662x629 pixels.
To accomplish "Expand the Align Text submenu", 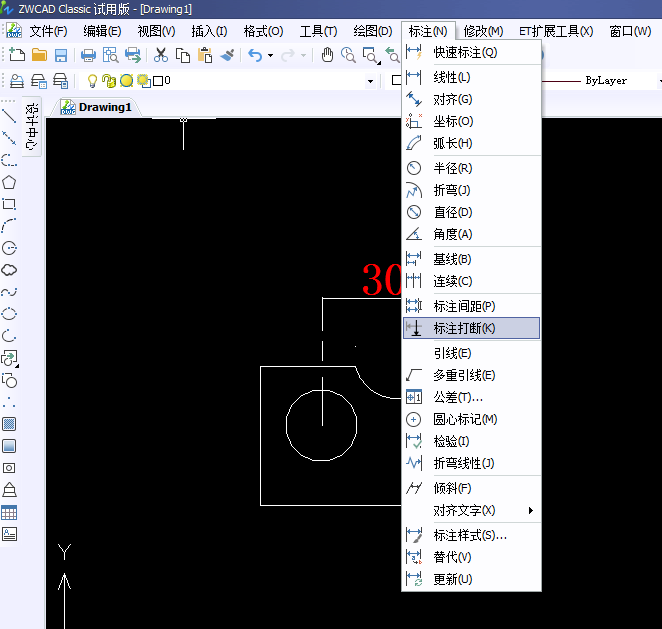I will (471, 511).
